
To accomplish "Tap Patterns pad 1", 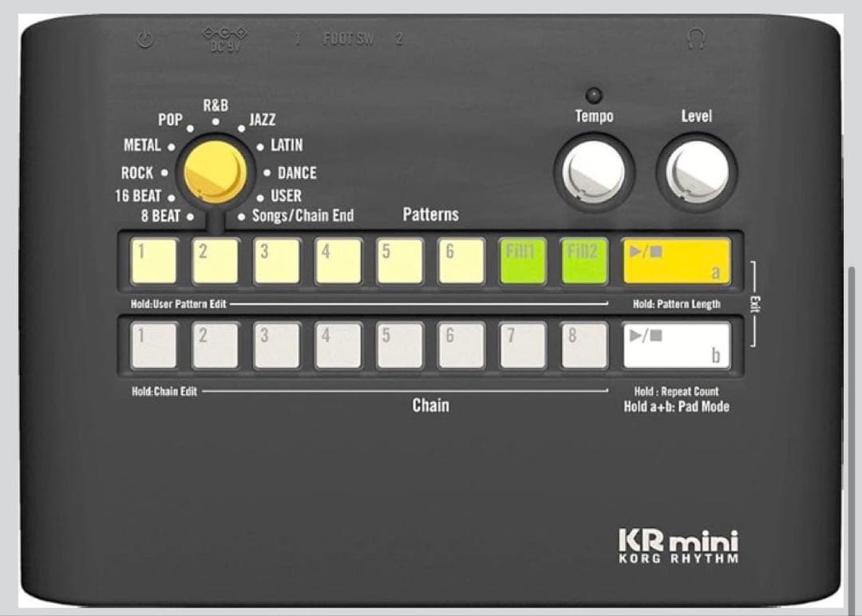I will 154,260.
